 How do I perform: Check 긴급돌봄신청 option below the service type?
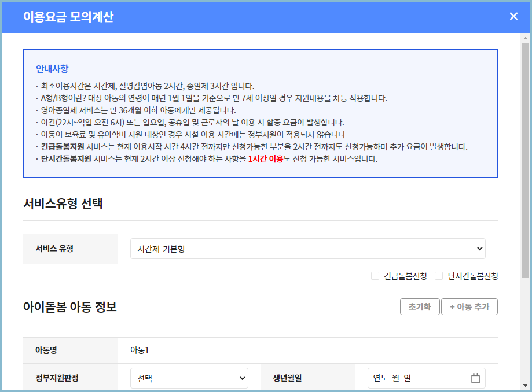coord(375,276)
